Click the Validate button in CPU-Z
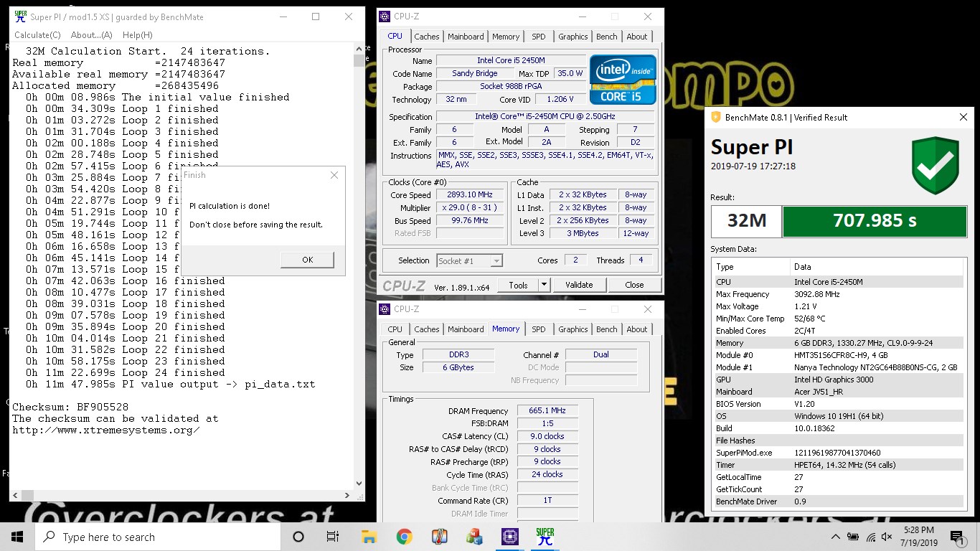This screenshot has width=980, height=551. (x=579, y=285)
